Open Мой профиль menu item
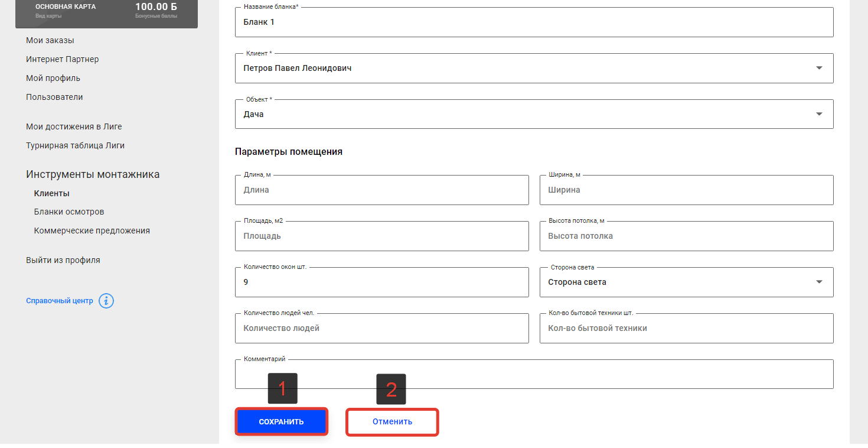Image resolution: width=868 pixels, height=448 pixels. pyautogui.click(x=53, y=78)
